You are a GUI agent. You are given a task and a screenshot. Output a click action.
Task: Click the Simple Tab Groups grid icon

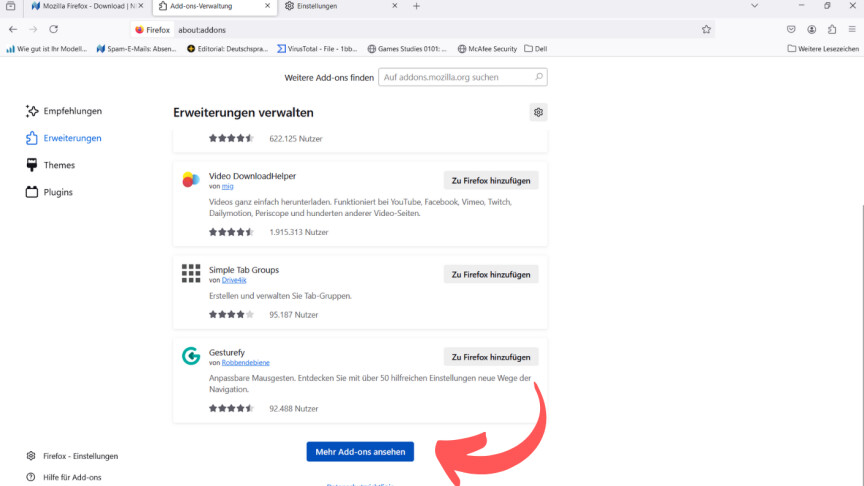[191, 273]
